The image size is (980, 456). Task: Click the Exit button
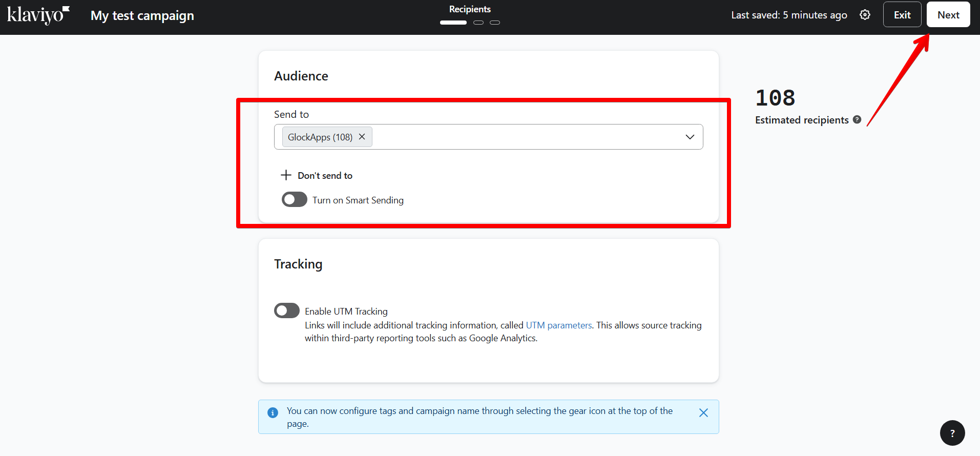902,15
